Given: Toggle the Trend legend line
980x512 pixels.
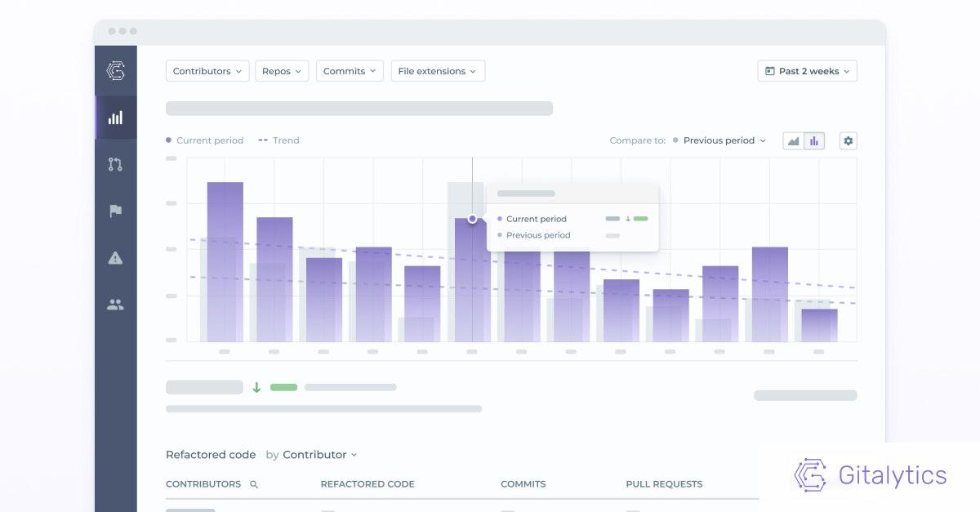Looking at the screenshot, I should [x=278, y=140].
